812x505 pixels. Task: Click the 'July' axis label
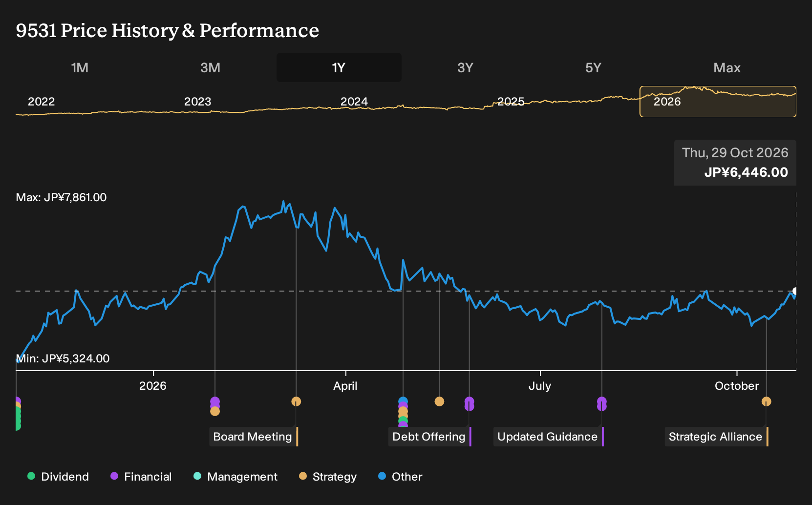(x=540, y=386)
